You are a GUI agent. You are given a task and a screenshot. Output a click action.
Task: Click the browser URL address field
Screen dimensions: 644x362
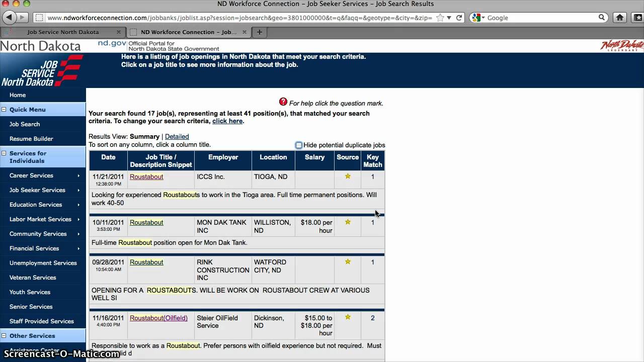pos(239,18)
